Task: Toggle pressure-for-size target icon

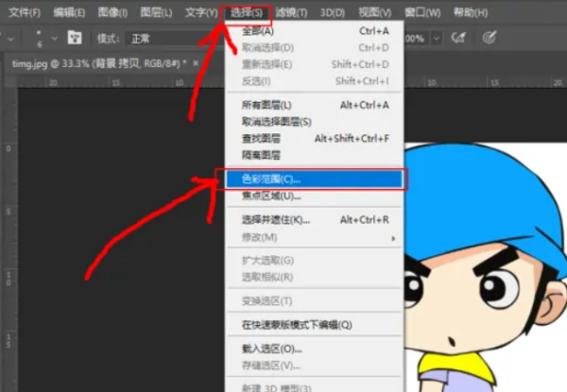Action: (x=490, y=37)
